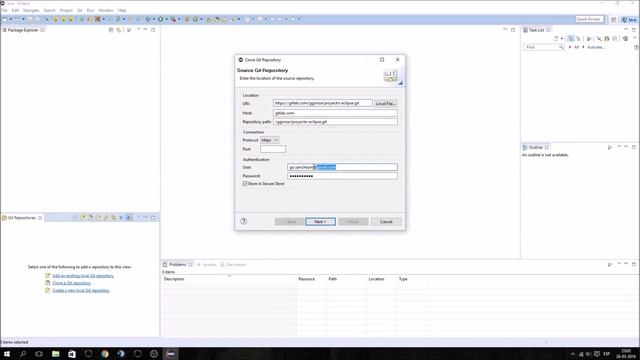
Task: Click Synchronize Changed icon in Task List toolbar
Action: [x=625, y=38]
